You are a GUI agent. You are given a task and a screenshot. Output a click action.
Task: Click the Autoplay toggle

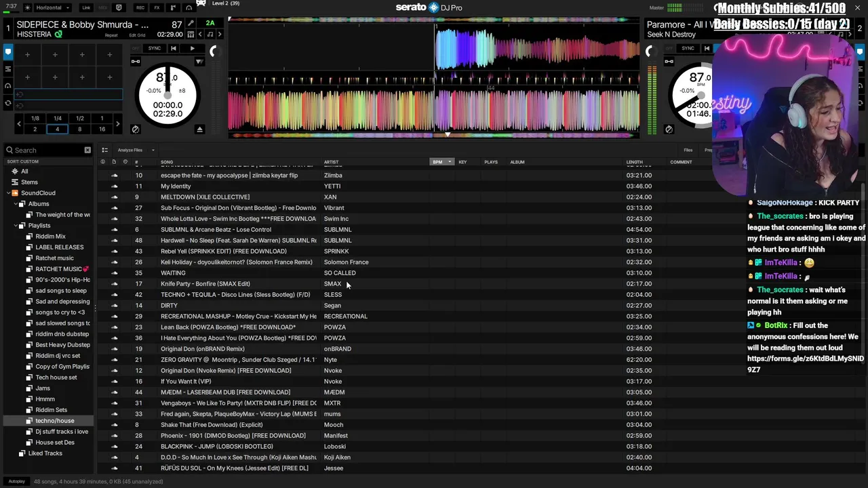click(x=16, y=481)
